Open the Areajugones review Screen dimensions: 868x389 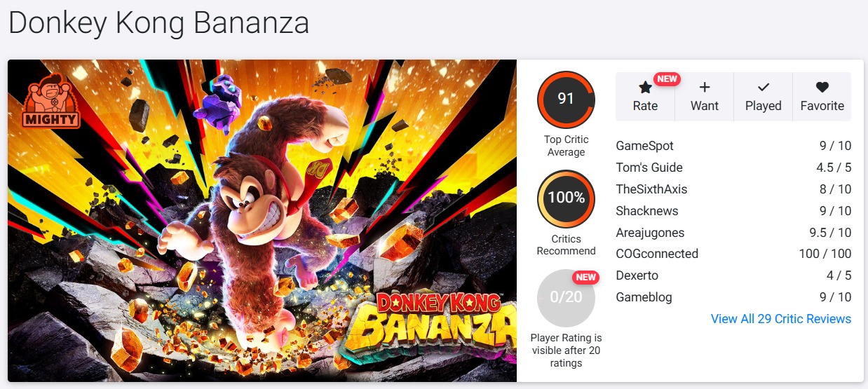pyautogui.click(x=650, y=233)
